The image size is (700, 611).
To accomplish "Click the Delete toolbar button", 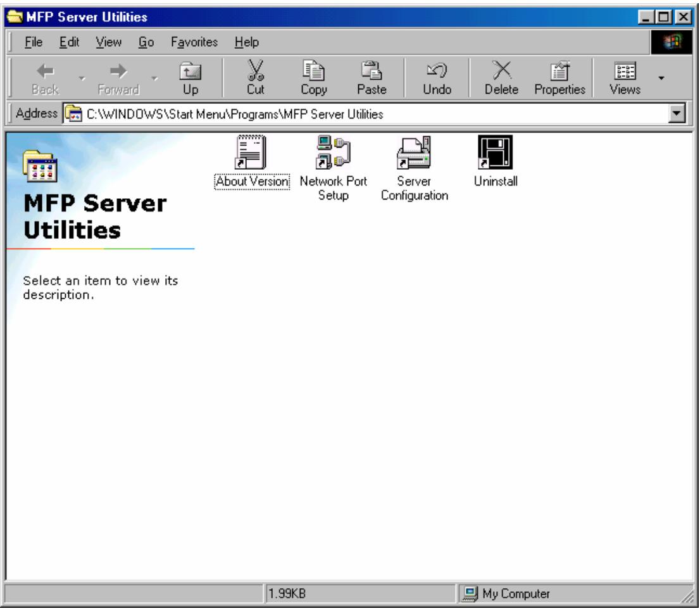I will tap(501, 78).
